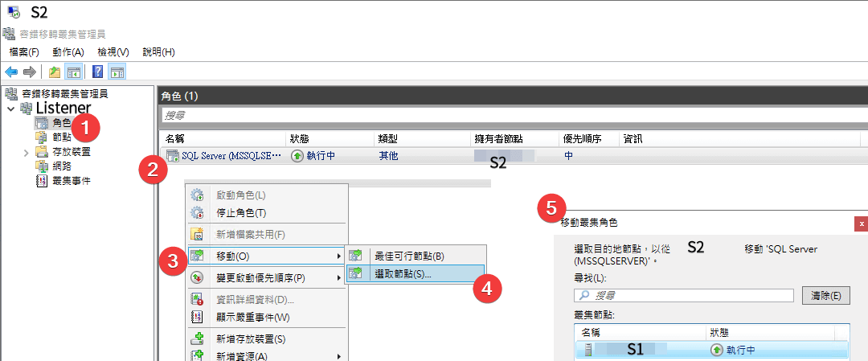Click the Up one level toolbar icon

[x=55, y=72]
